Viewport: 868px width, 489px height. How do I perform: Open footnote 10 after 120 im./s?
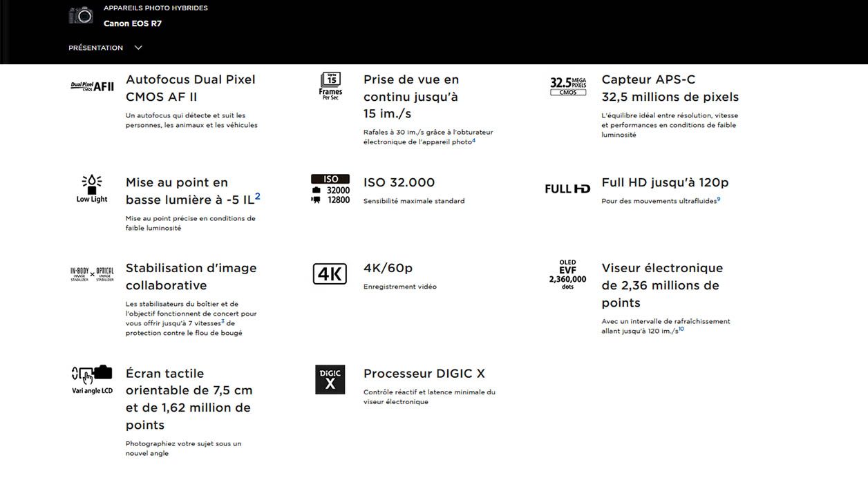coord(681,329)
